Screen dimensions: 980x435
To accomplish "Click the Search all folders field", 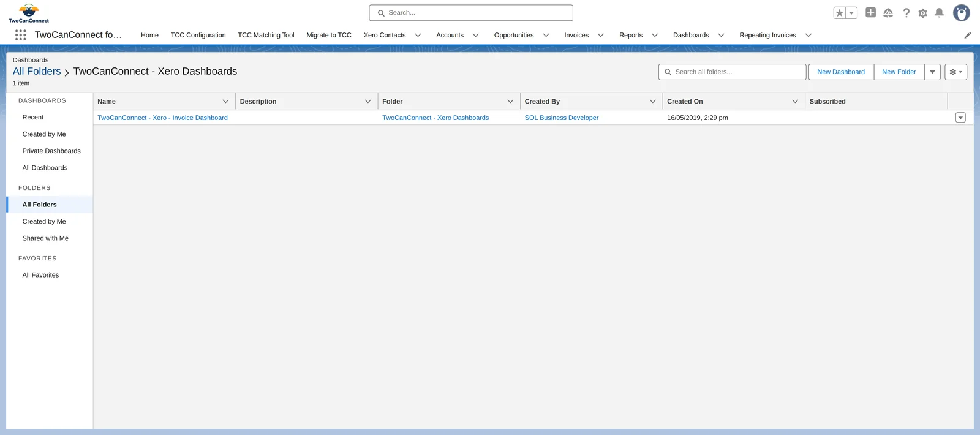I will pyautogui.click(x=732, y=72).
